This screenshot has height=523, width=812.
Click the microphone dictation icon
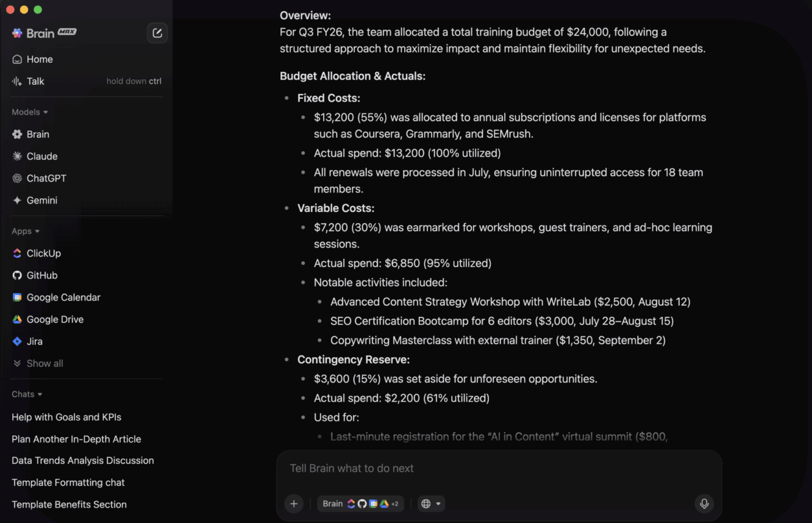click(704, 504)
